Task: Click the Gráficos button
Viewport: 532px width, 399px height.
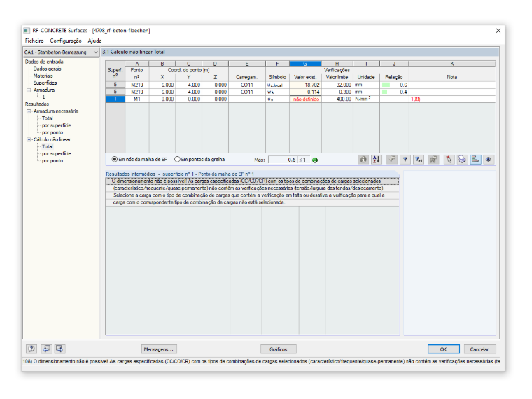Action: (x=278, y=349)
